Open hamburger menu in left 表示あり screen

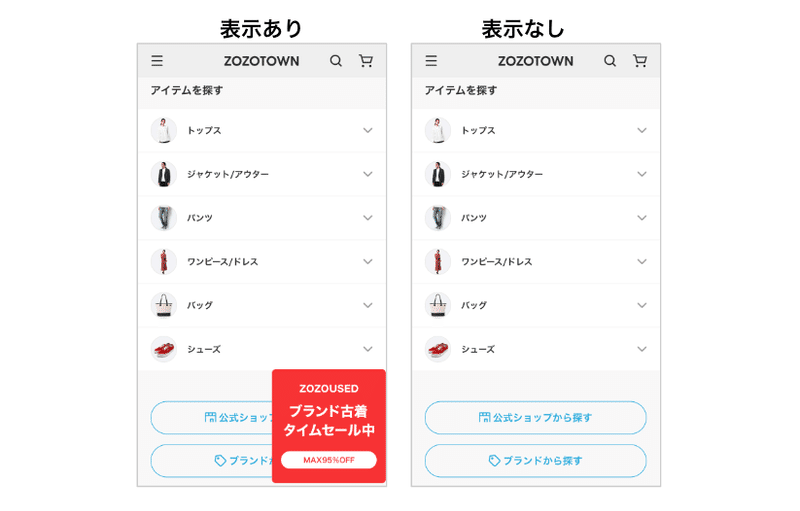point(157,61)
